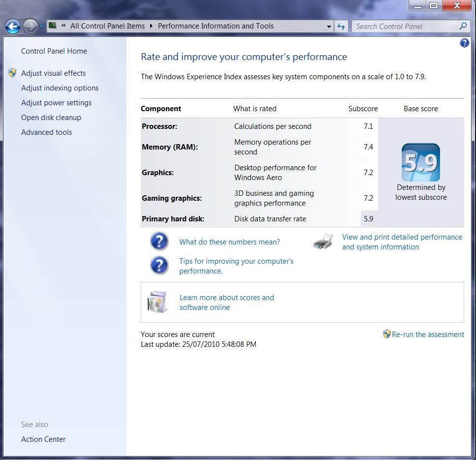Select Performance Information and Tools breadcrumb
The image size is (476, 460).
(216, 26)
